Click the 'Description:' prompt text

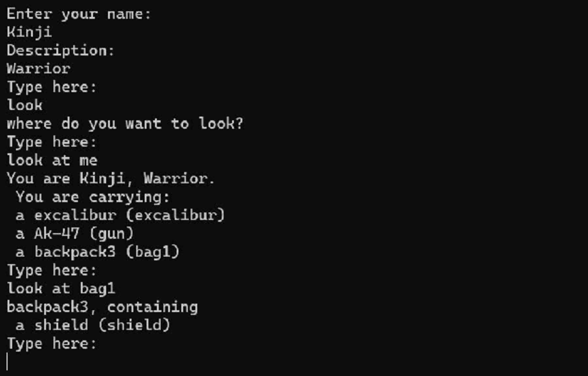click(x=60, y=50)
